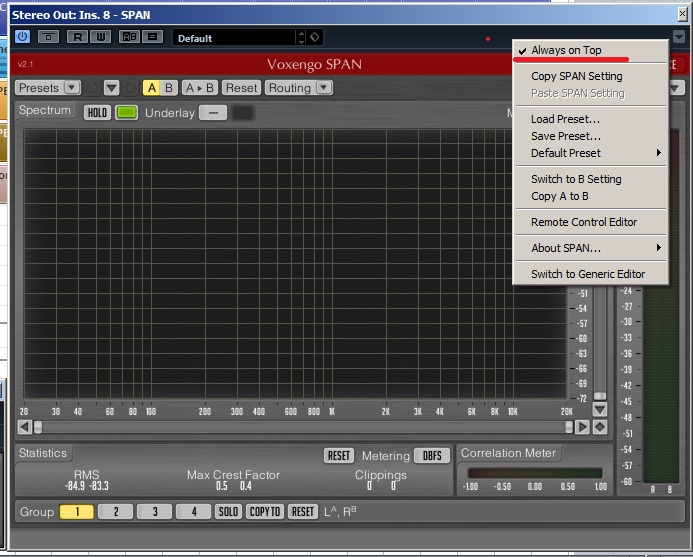Image resolution: width=693 pixels, height=557 pixels.
Task: Open the Underlay selector showing a dash
Action: [x=213, y=113]
